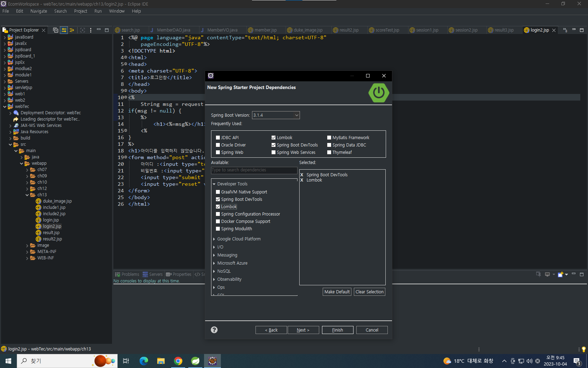Open the Run menu
This screenshot has width=588, height=368.
tap(98, 11)
